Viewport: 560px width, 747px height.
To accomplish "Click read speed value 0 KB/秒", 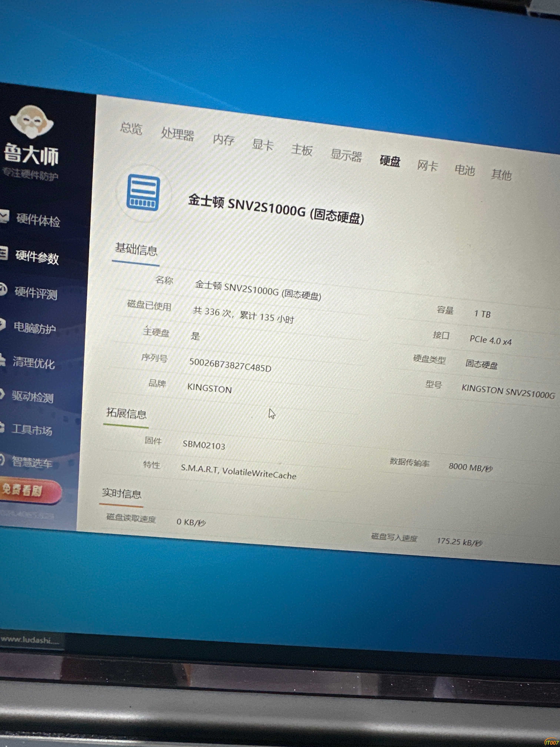I will tap(191, 522).
